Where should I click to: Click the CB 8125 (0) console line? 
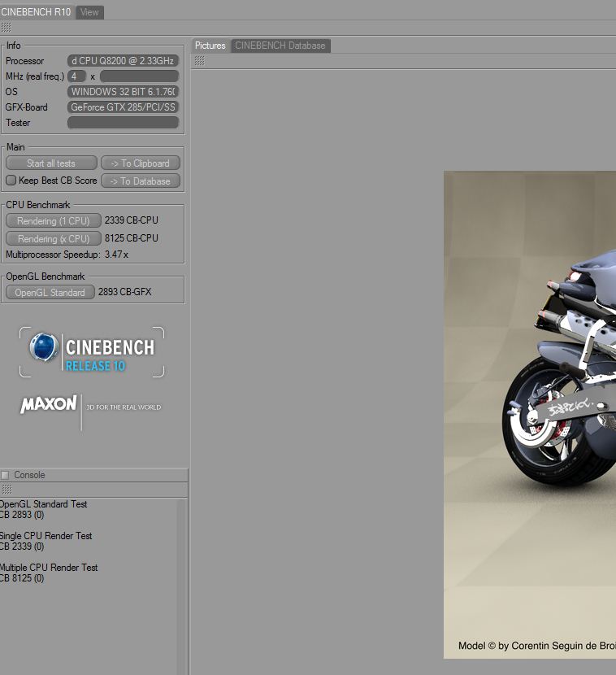click(22, 578)
